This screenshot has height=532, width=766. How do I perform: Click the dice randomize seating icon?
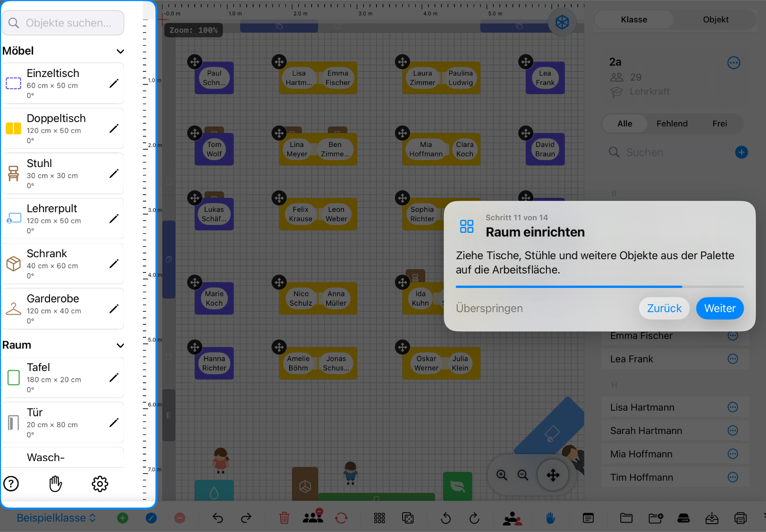(408, 518)
